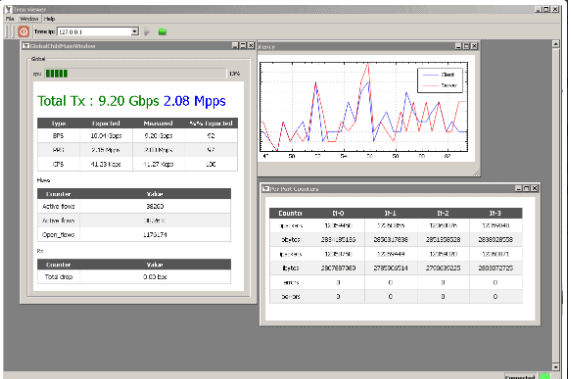Close the Per Port Counters subwindow
This screenshot has width=571, height=379.
coord(535,188)
